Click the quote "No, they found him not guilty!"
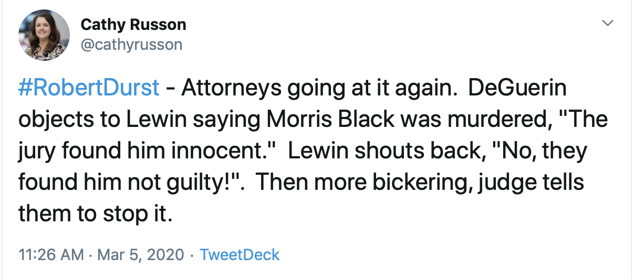Image resolution: width=644 pixels, height=279 pixels. click(303, 166)
